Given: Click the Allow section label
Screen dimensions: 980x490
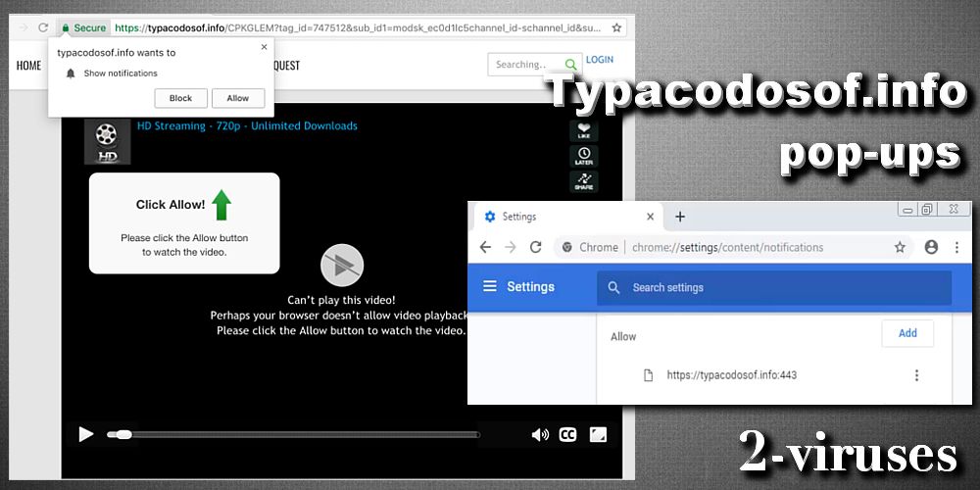Looking at the screenshot, I should click(x=623, y=336).
